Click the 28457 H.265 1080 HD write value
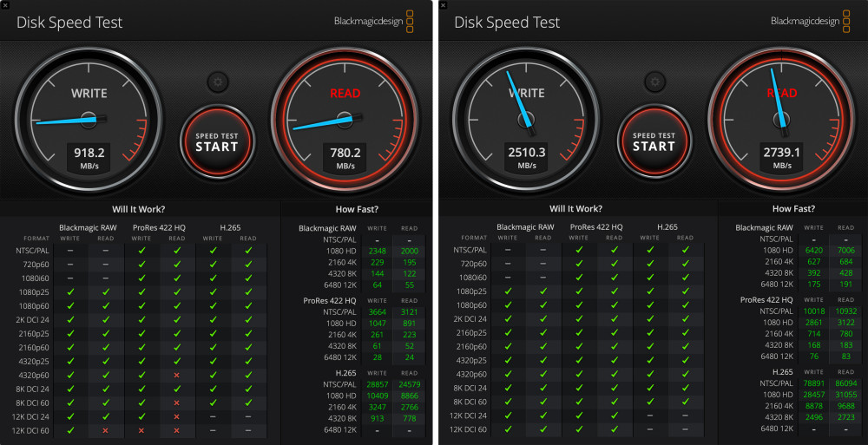The width and height of the screenshot is (868, 445). [814, 395]
